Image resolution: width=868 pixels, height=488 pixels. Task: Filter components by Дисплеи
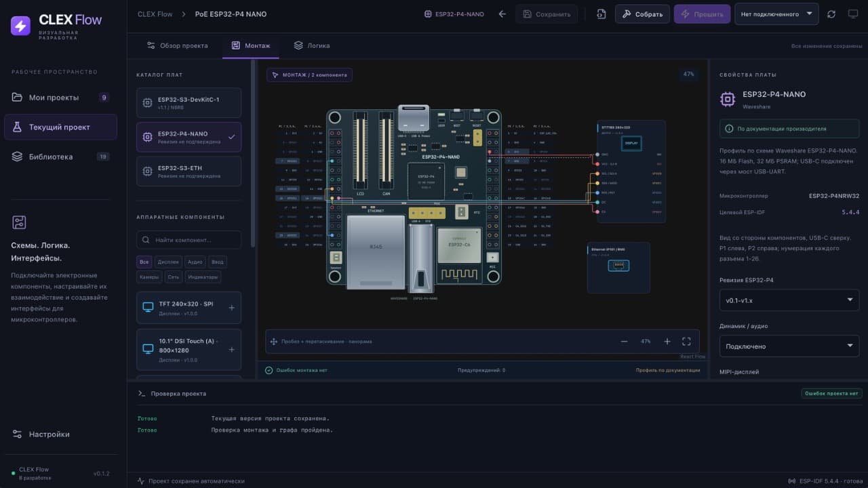168,262
